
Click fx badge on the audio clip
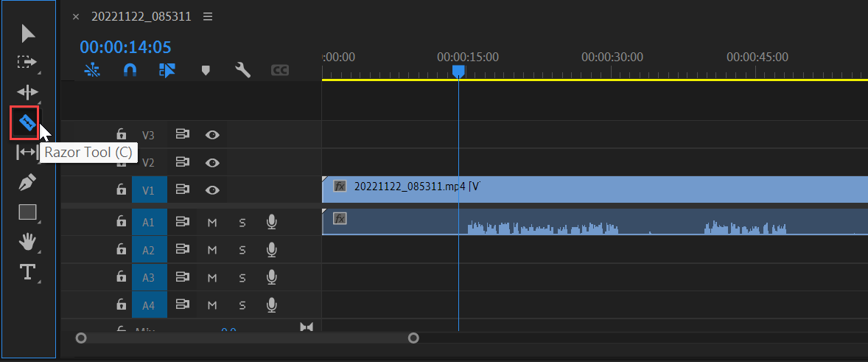tap(340, 218)
